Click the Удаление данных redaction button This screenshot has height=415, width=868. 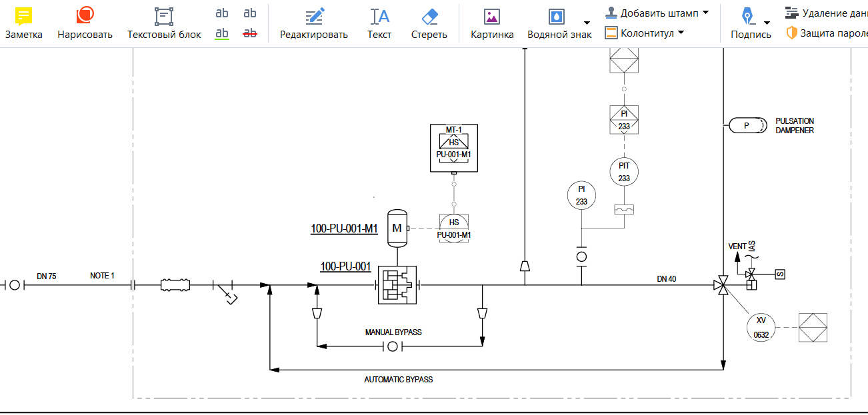[826, 13]
